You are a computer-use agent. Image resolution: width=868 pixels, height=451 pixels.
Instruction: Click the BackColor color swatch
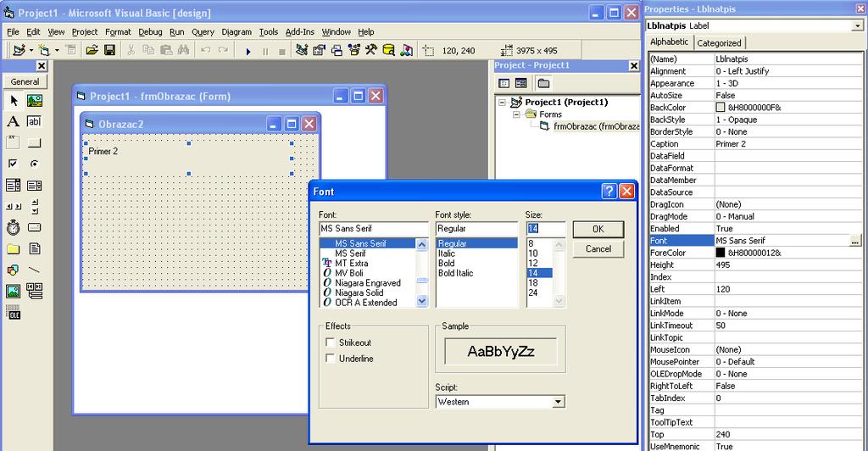pos(721,108)
